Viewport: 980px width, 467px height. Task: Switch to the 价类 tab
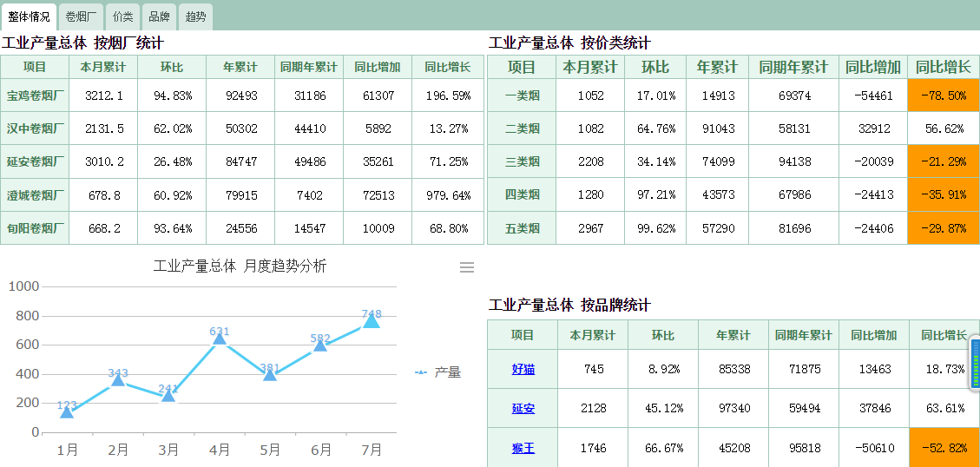point(123,16)
